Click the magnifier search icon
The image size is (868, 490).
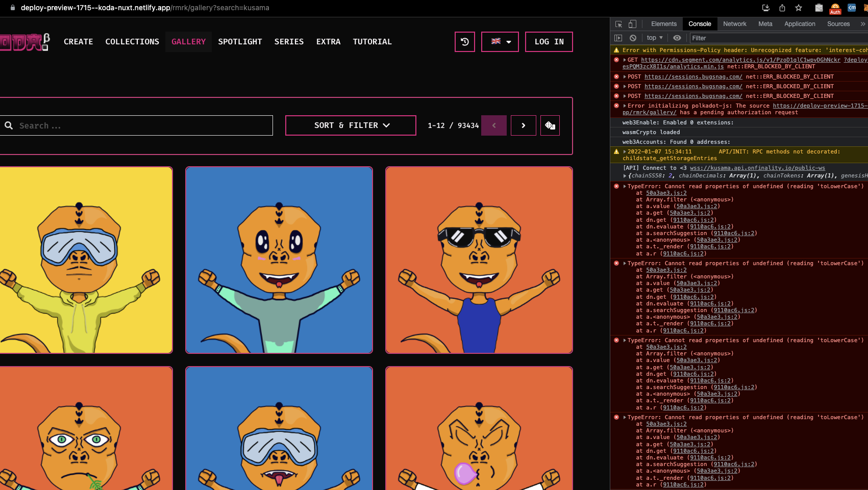tap(9, 125)
